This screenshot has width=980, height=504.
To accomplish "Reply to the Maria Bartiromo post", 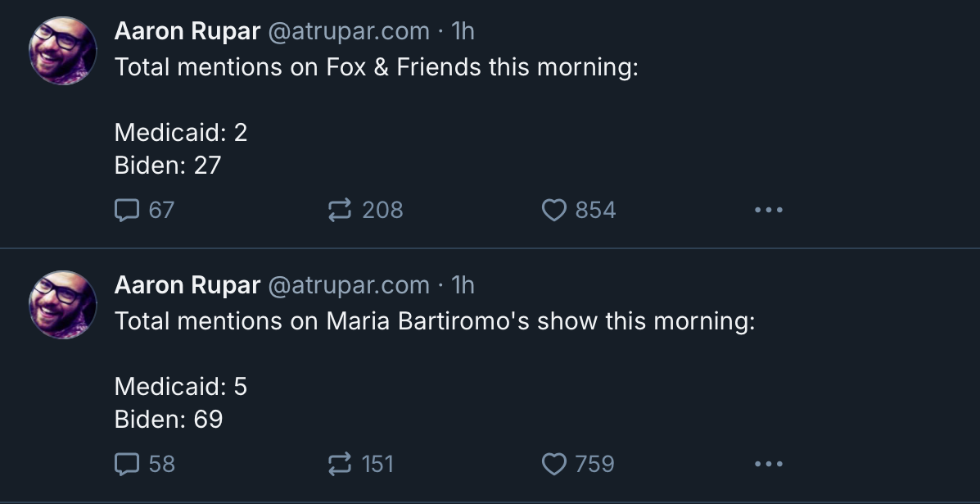I will point(127,465).
